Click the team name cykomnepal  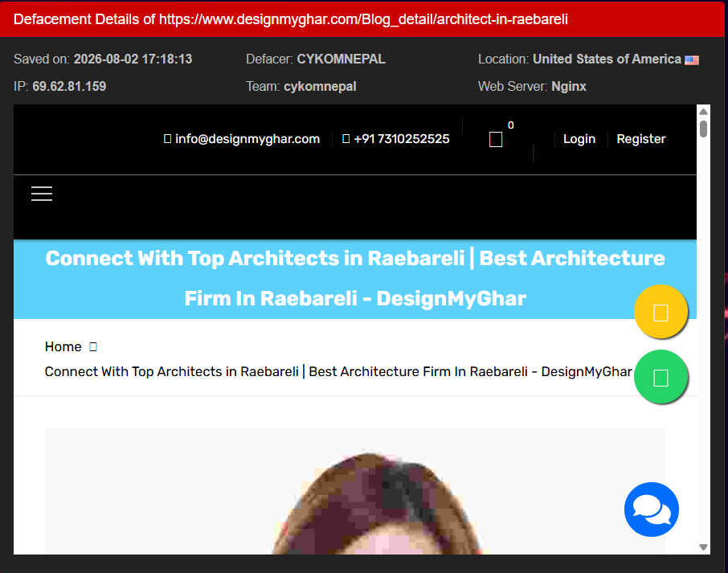[320, 86]
